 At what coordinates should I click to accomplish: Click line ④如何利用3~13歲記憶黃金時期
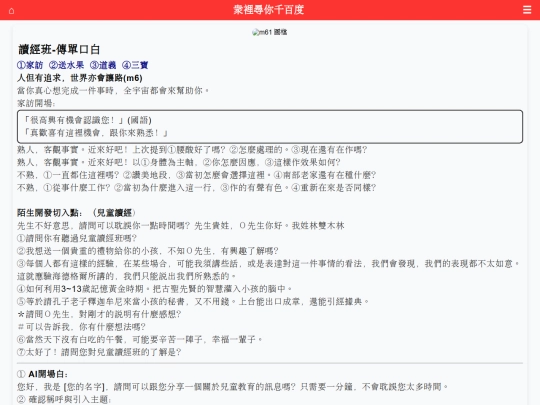pos(155,289)
